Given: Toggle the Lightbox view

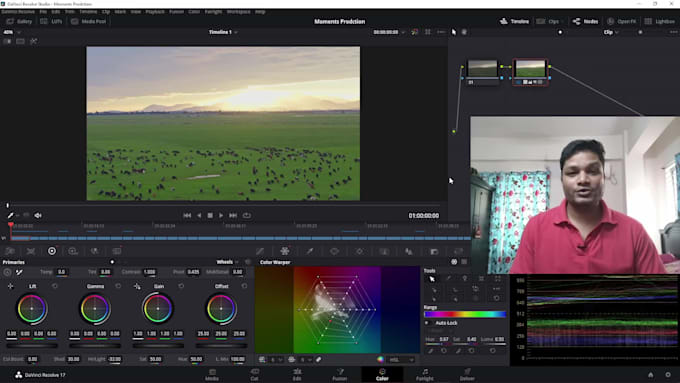Looking at the screenshot, I should point(659,21).
